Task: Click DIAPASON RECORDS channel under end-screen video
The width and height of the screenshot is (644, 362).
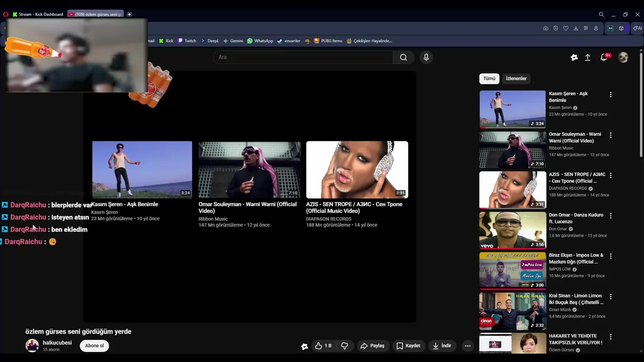Action: click(x=329, y=219)
